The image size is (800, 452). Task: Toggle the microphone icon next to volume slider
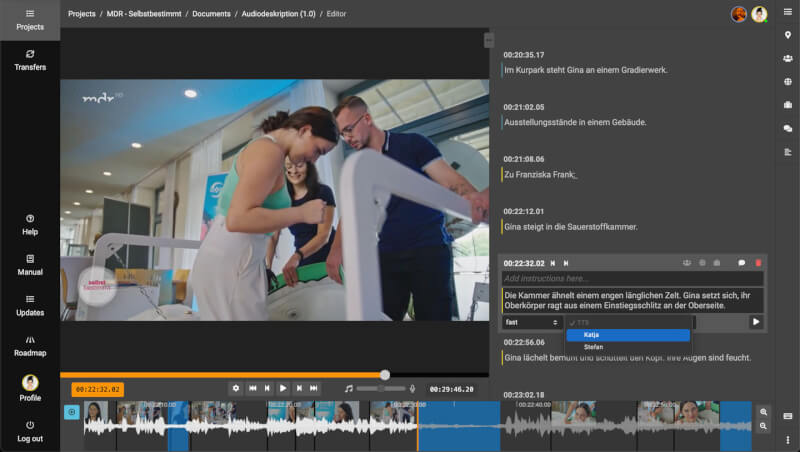pos(413,388)
